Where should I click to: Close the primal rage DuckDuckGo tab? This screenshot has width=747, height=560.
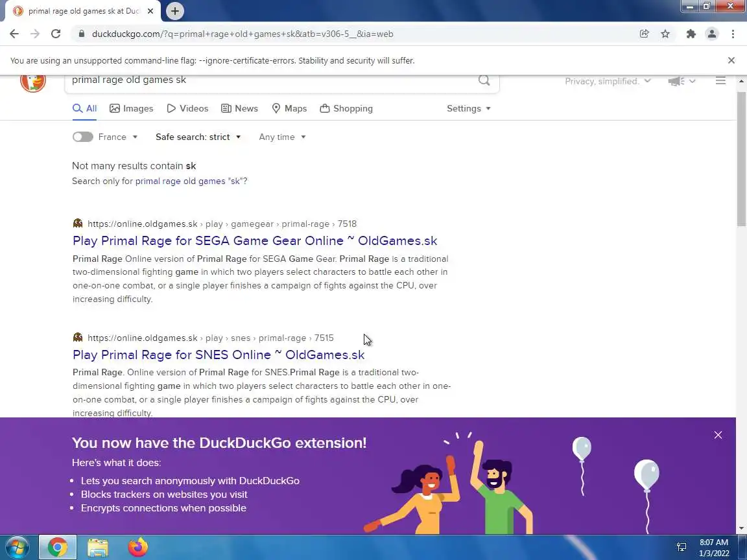tap(150, 11)
